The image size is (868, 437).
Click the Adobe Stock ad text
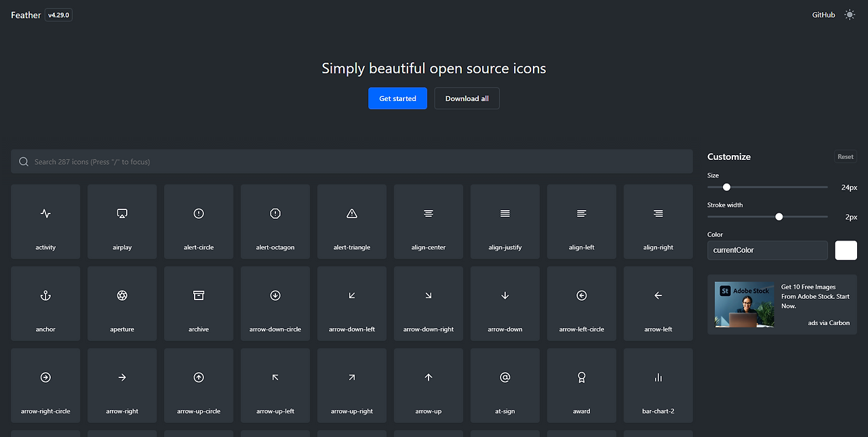tap(816, 297)
